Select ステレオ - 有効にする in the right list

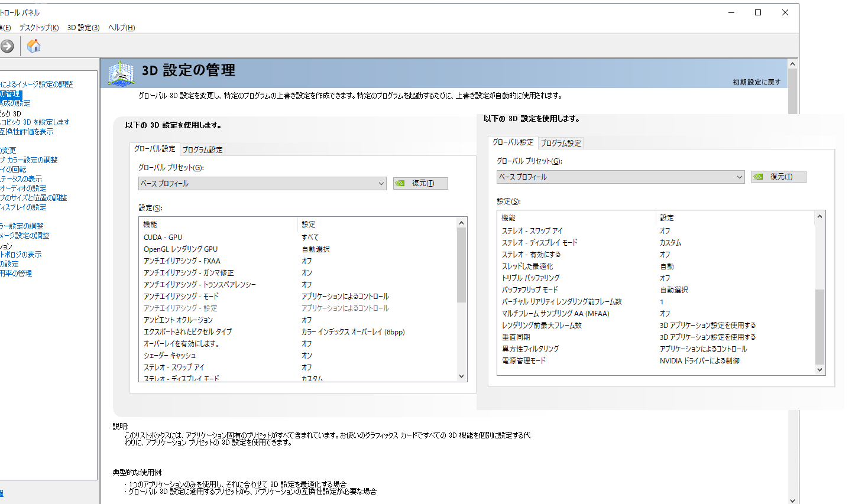pos(656,255)
